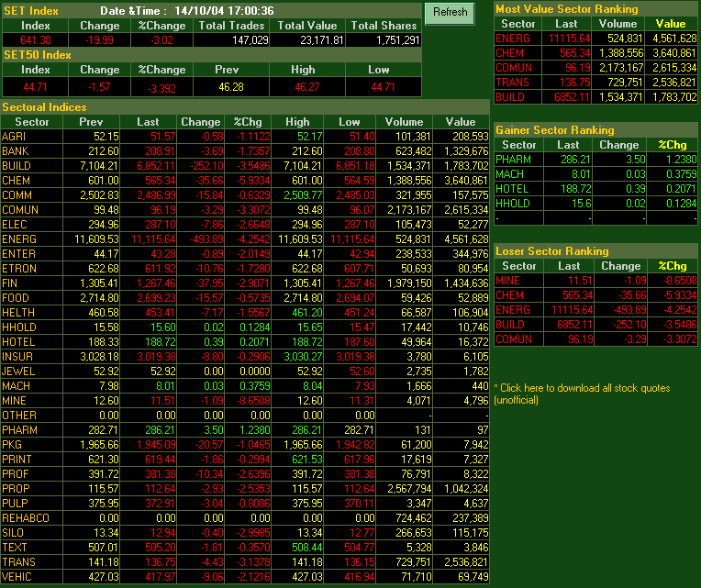Viewport: 701px width, 588px height.
Task: Select the ELEC sector name
Action: coord(15,225)
